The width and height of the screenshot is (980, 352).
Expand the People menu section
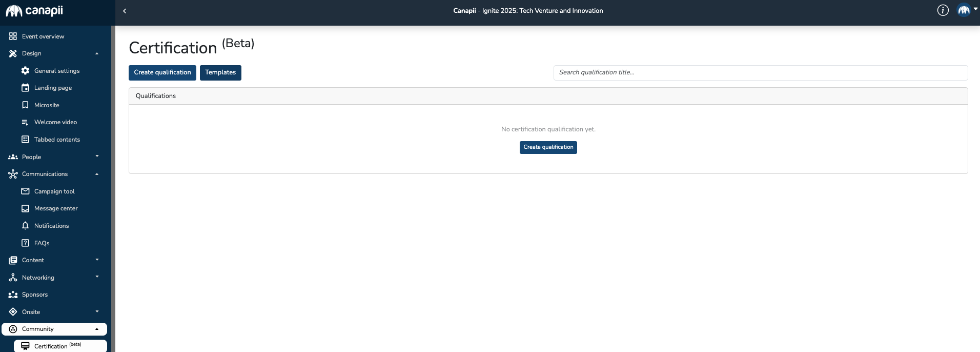tap(97, 157)
